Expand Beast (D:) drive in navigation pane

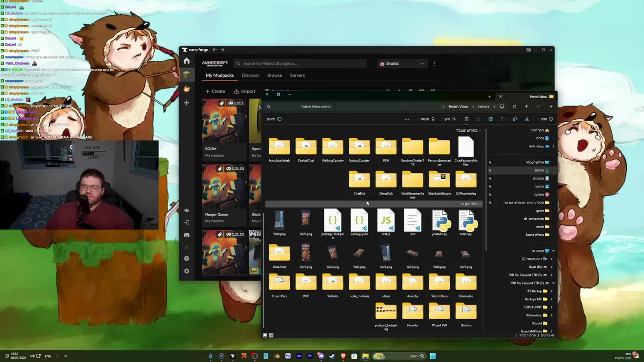click(551, 267)
